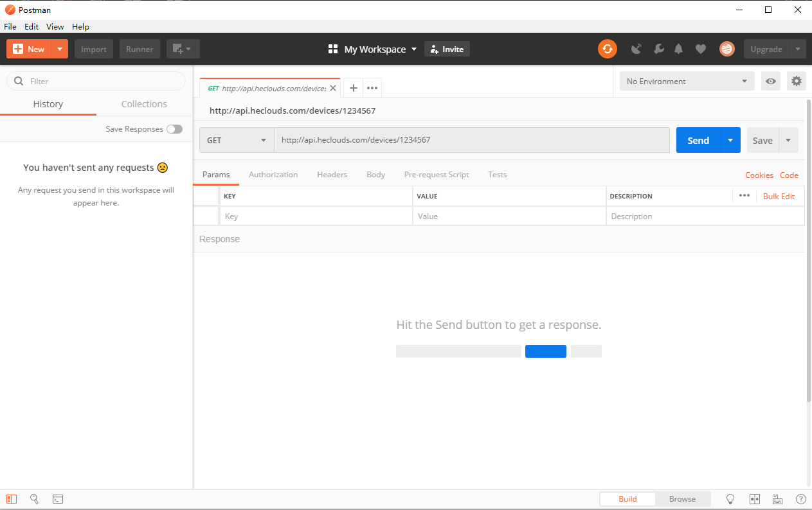Click the request URL input field
812x510 pixels.
[x=472, y=140]
